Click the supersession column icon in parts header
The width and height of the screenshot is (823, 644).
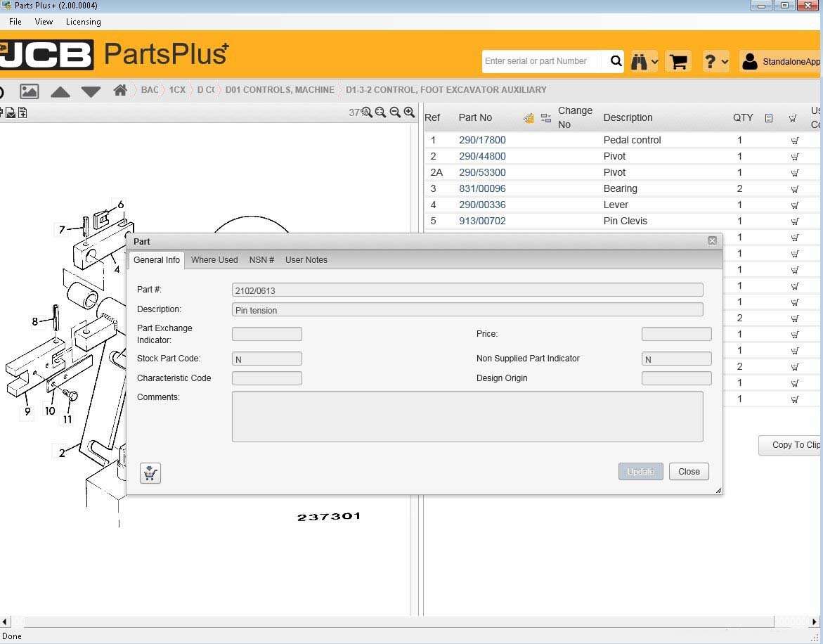(x=529, y=118)
